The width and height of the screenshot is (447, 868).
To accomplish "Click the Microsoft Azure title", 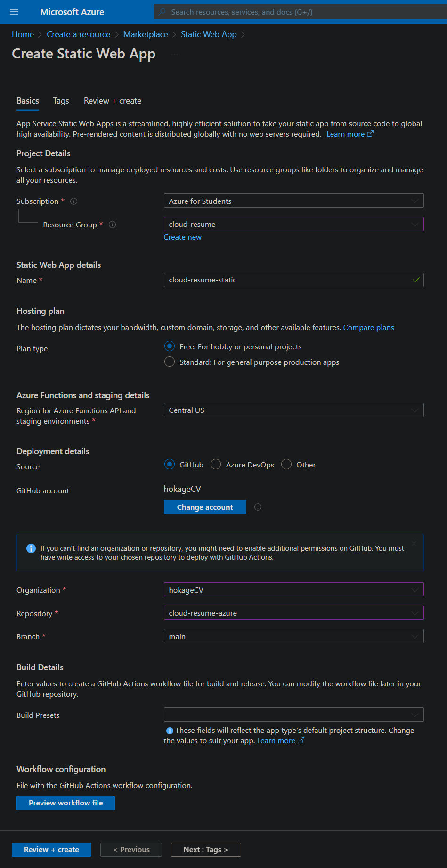I will point(72,12).
